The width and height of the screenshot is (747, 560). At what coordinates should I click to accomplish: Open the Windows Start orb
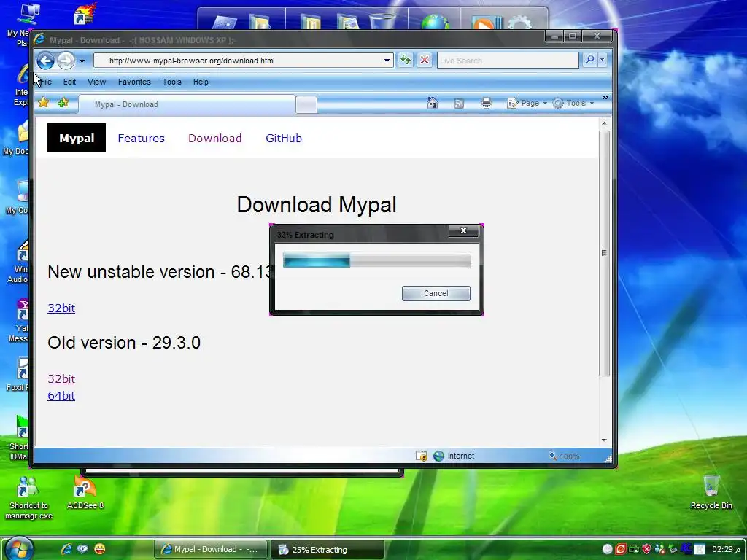click(x=19, y=548)
